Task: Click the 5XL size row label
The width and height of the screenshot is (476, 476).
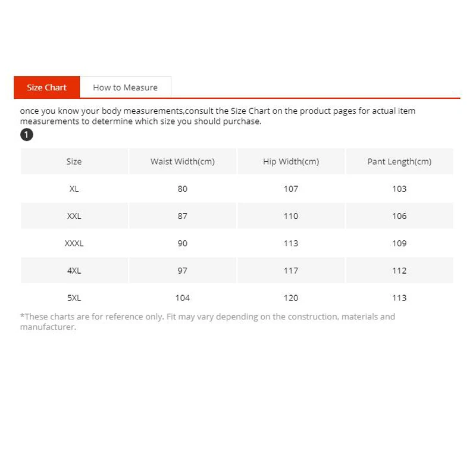Action: point(74,298)
